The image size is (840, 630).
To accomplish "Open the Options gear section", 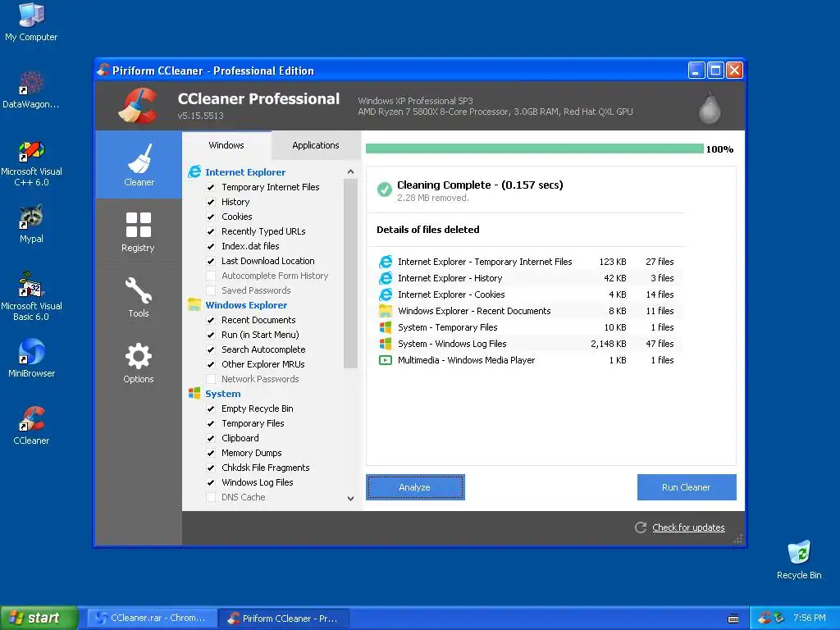I will tap(138, 363).
